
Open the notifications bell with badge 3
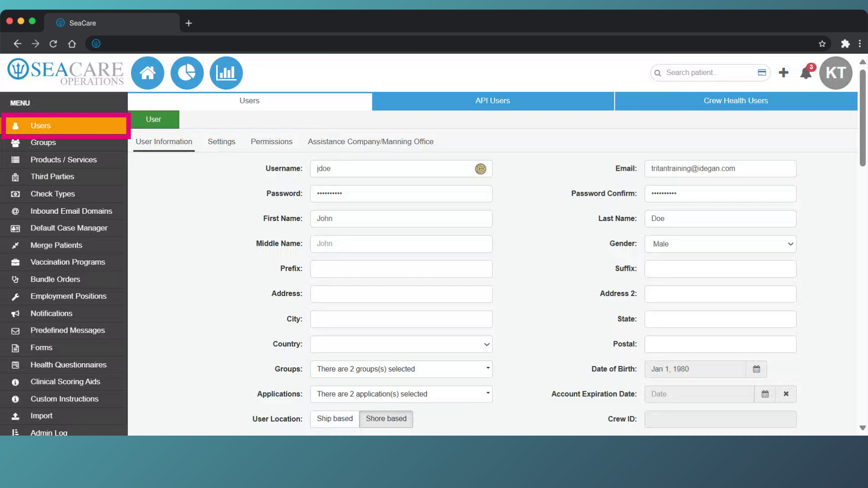807,72
